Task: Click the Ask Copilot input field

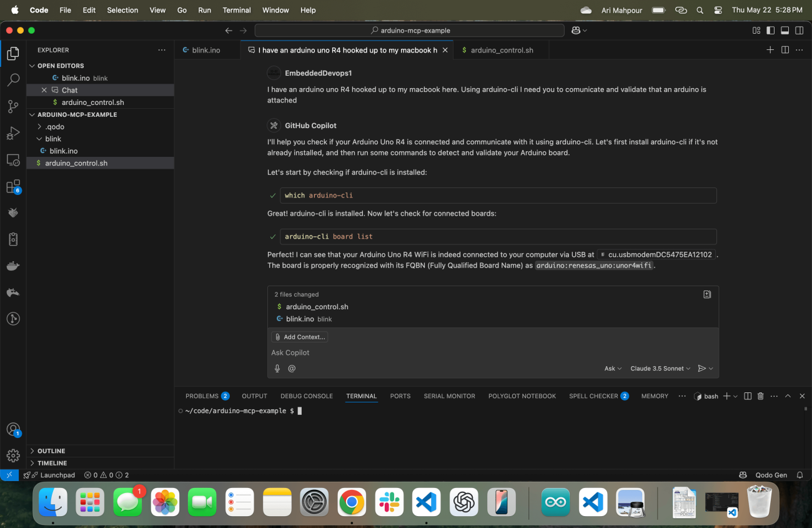Action: (493, 353)
